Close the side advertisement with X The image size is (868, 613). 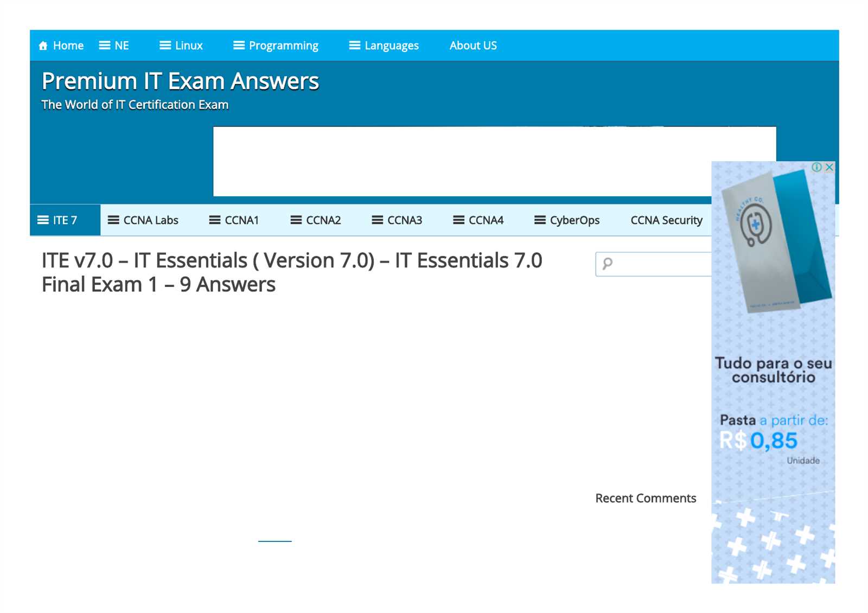pyautogui.click(x=829, y=167)
